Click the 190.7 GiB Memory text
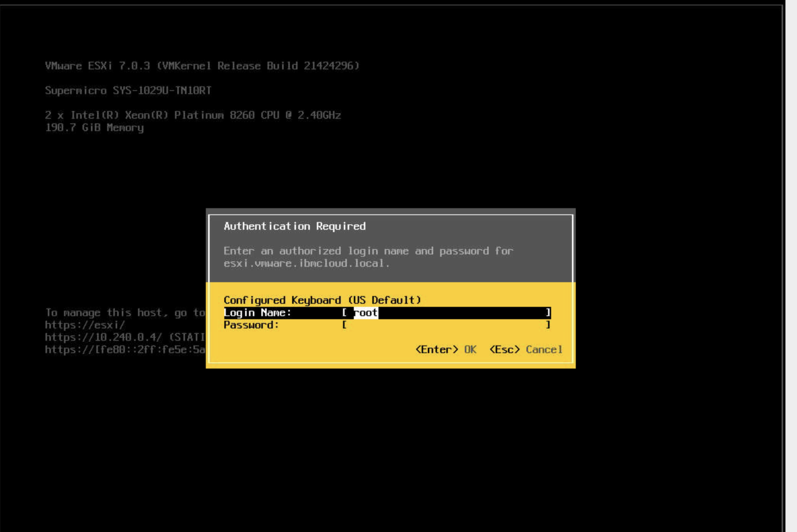The width and height of the screenshot is (797, 532). coord(94,128)
